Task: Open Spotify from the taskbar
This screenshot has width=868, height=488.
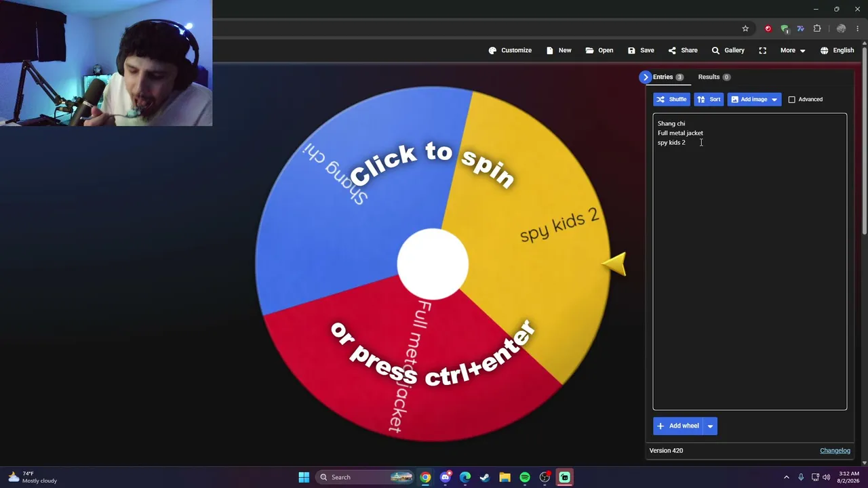Action: (x=525, y=477)
